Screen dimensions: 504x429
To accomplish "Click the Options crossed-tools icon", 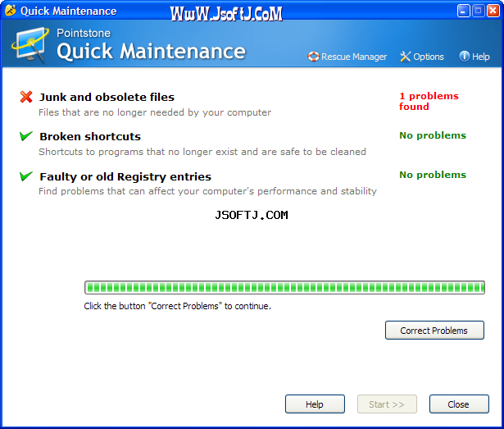I will pyautogui.click(x=405, y=57).
